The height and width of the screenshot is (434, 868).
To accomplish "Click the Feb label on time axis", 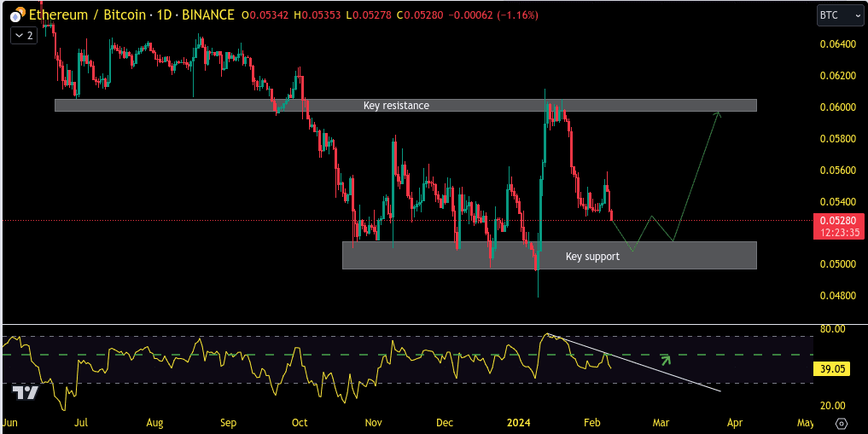I will tap(591, 423).
